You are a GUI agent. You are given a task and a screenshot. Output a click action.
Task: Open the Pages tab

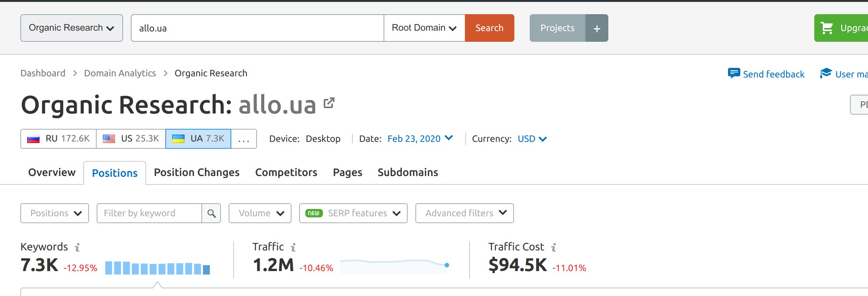point(348,173)
